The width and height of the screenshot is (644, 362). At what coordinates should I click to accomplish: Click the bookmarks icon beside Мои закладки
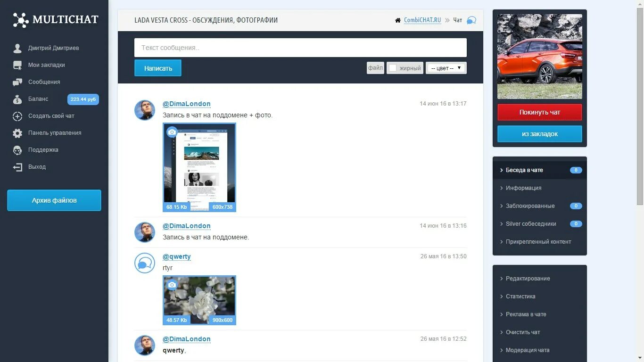click(x=17, y=65)
